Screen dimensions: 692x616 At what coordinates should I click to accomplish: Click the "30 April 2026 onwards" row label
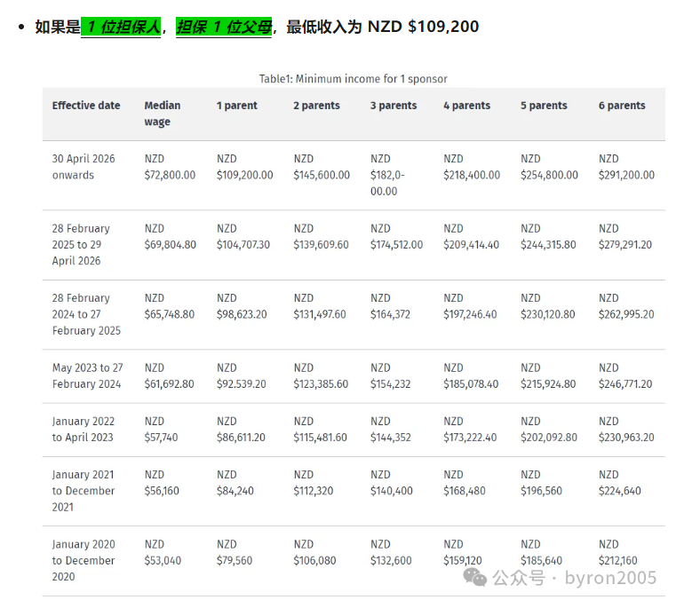(84, 167)
